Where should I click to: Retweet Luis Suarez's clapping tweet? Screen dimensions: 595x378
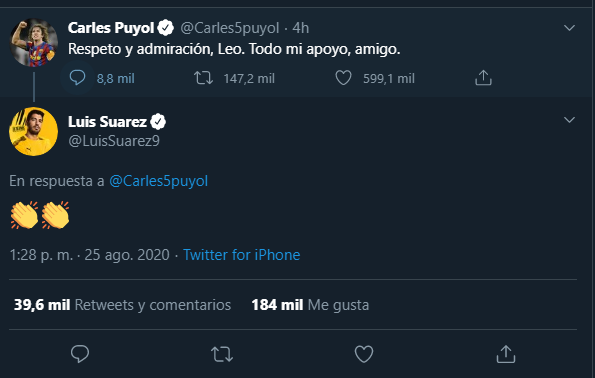[x=222, y=354]
